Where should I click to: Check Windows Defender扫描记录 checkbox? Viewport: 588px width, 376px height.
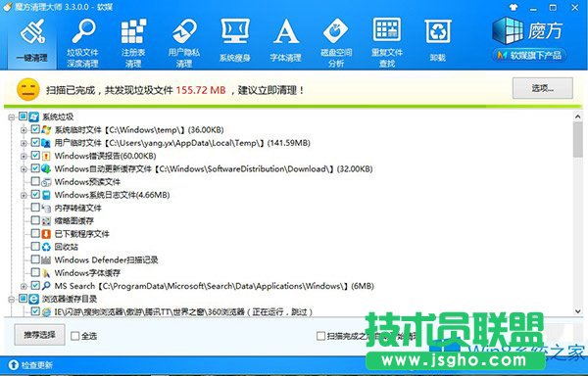click(35, 259)
